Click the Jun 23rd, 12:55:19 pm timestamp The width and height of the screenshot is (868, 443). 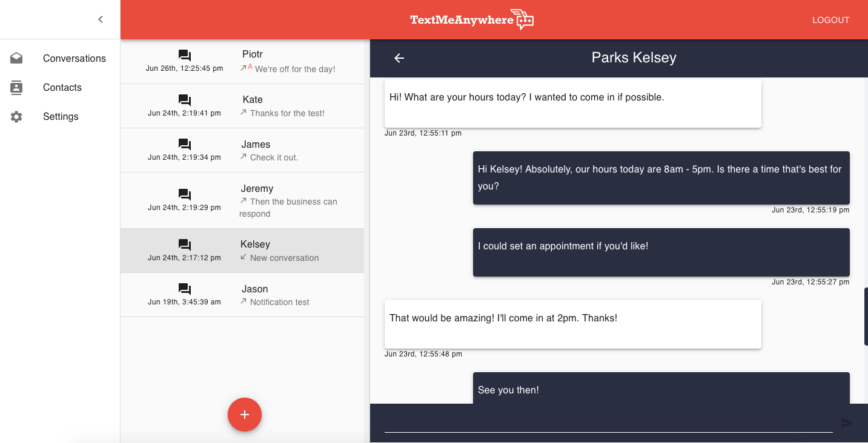(810, 210)
